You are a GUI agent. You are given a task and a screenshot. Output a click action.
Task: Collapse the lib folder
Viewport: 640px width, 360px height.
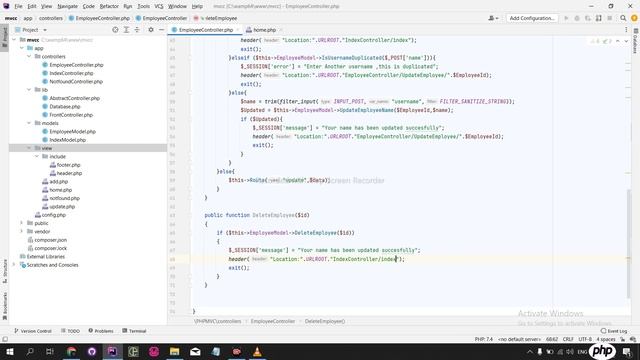(x=29, y=90)
